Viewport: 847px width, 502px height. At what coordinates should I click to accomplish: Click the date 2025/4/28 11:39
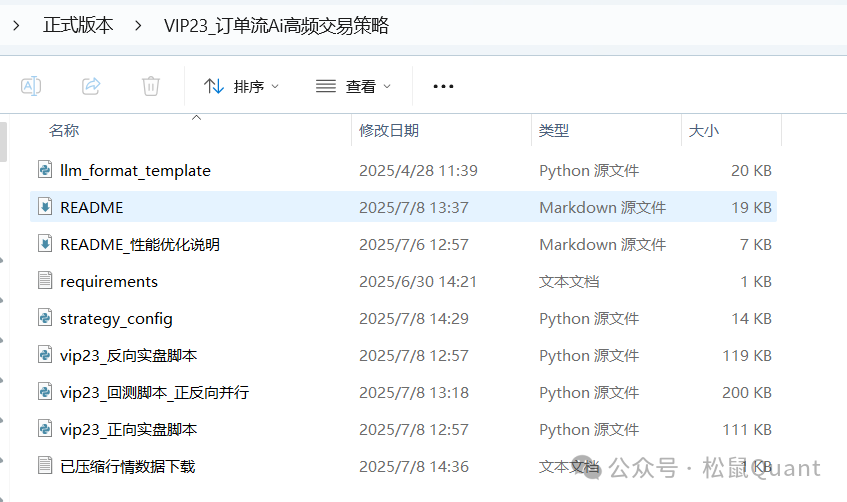point(419,171)
